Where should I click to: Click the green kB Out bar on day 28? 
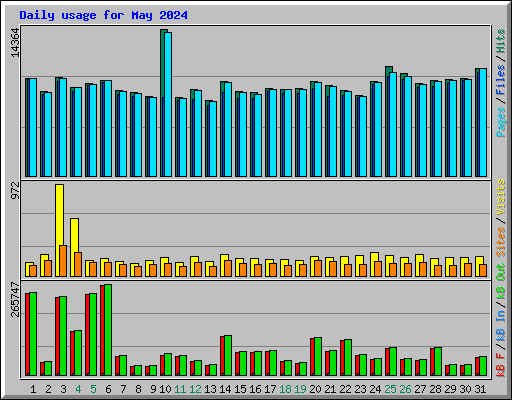[438, 362]
